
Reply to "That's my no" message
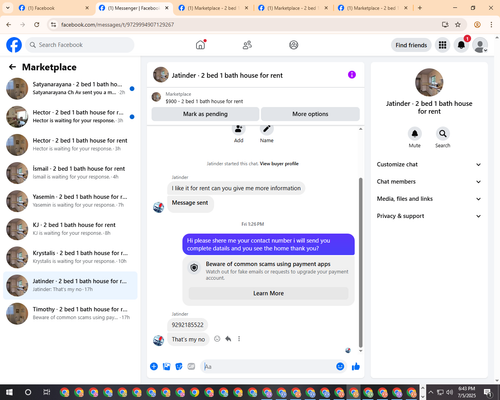click(x=228, y=339)
